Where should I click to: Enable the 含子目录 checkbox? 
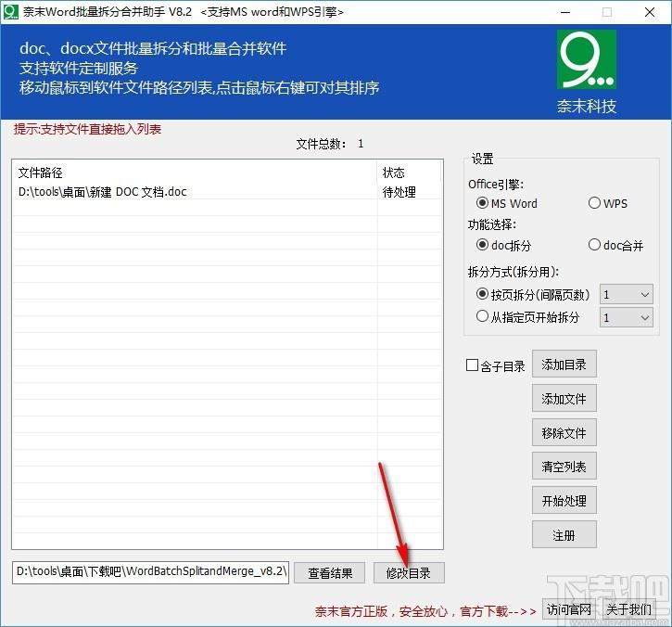[496, 365]
